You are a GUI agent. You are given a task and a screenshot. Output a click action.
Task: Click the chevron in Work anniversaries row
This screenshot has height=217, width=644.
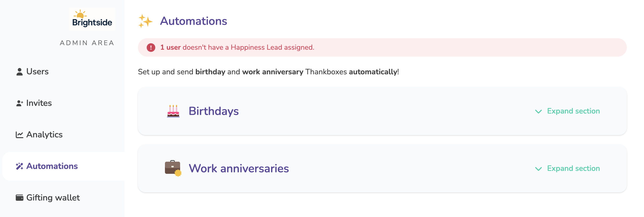tap(538, 169)
